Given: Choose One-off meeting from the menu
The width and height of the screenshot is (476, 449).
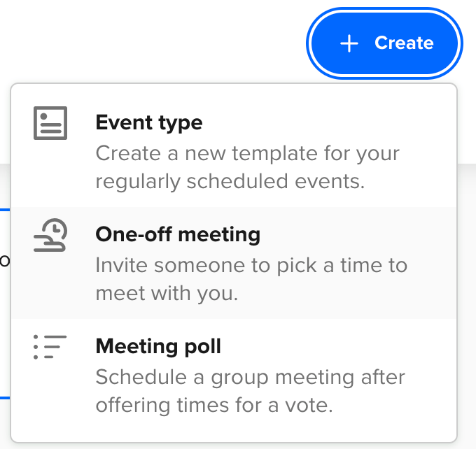Looking at the screenshot, I should [234, 263].
